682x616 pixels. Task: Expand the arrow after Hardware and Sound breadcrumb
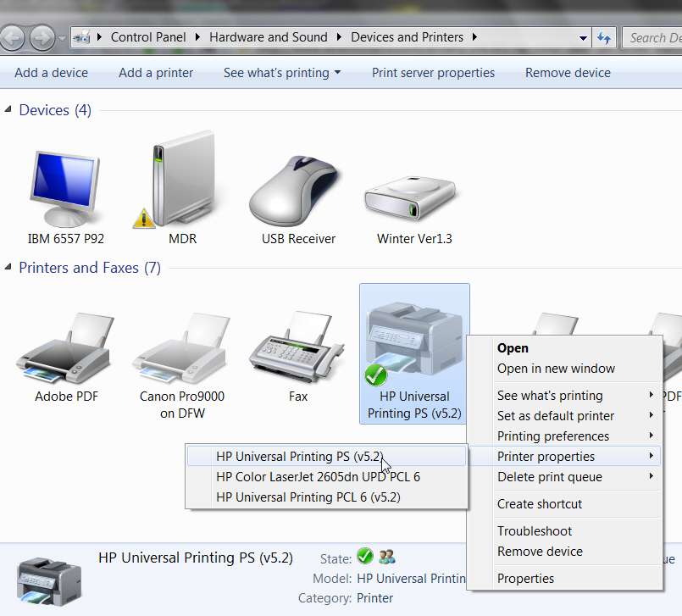pyautogui.click(x=339, y=37)
